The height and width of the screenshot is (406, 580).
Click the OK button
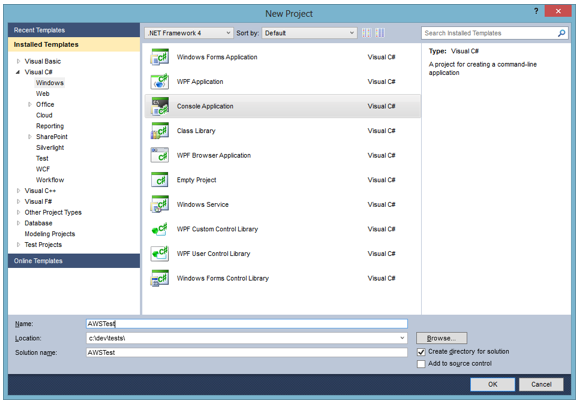tap(492, 385)
